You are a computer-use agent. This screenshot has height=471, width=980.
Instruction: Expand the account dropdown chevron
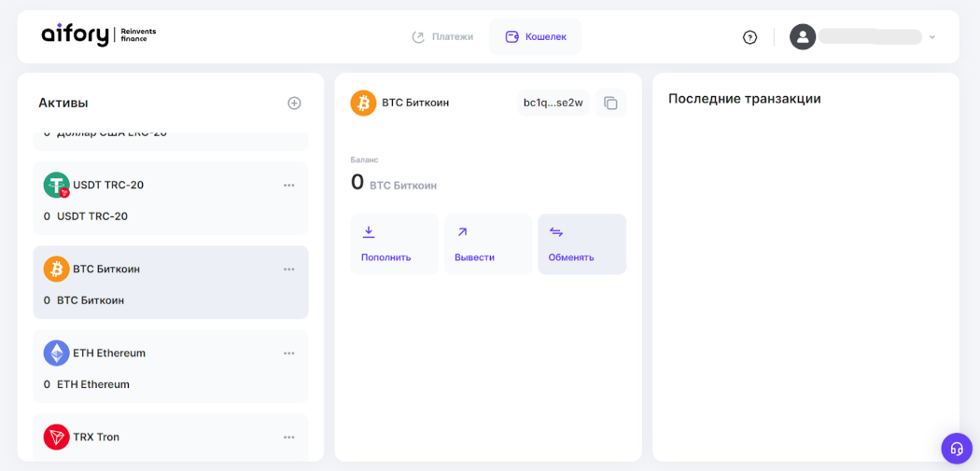tap(931, 37)
